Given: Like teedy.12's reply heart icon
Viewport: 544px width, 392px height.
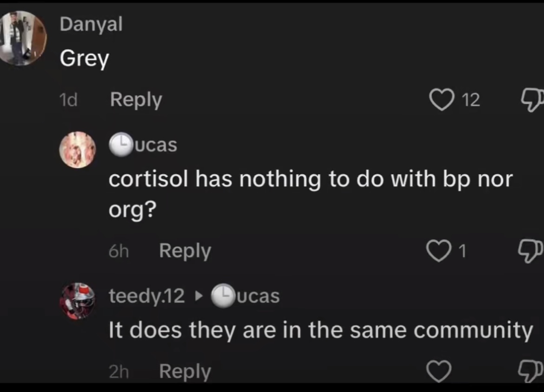Looking at the screenshot, I should click(439, 371).
